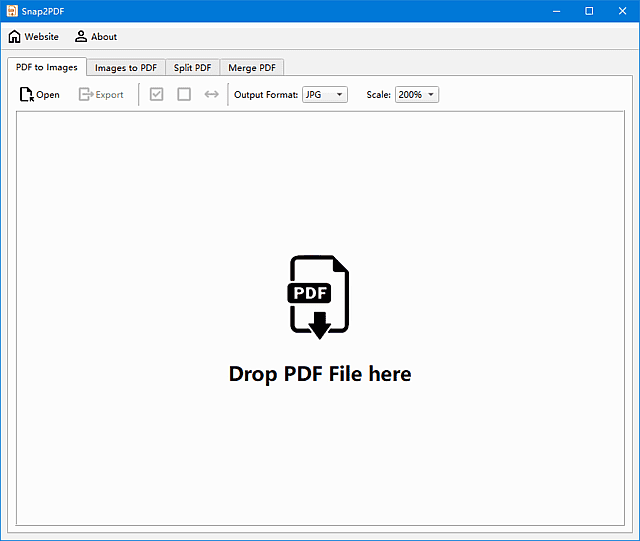Open the Split PDF tab
The width and height of the screenshot is (640, 541).
[192, 68]
